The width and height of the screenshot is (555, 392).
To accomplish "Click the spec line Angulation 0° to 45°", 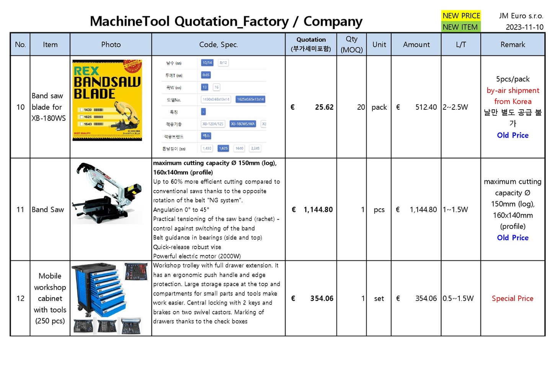I will tap(181, 210).
